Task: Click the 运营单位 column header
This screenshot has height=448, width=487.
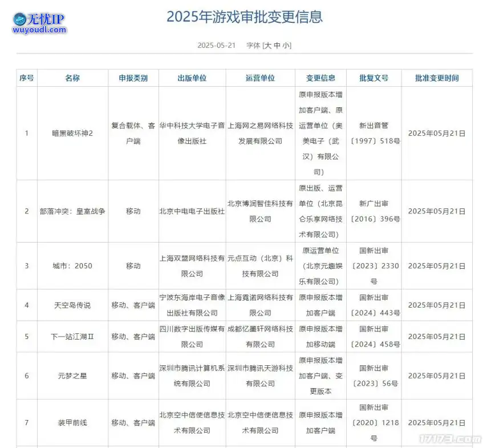Action: (260, 78)
